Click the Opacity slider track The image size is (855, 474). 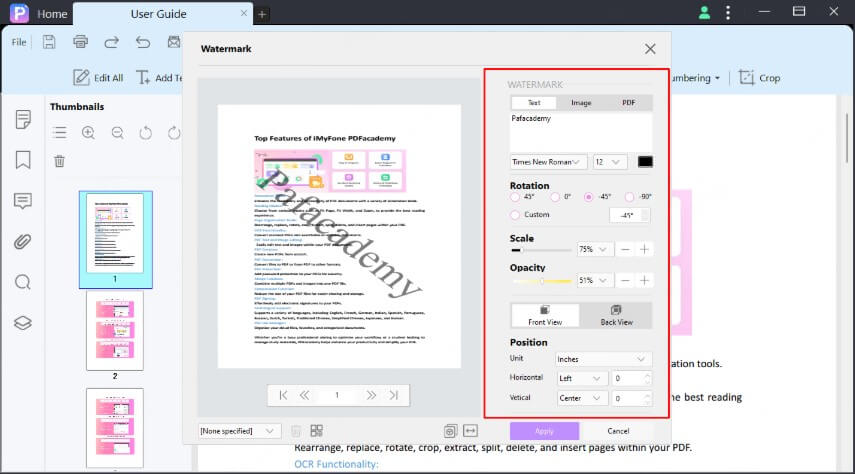(x=541, y=281)
